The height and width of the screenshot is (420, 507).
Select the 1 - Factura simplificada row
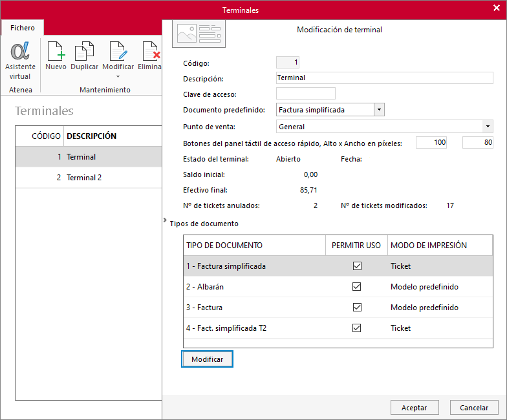(x=338, y=266)
